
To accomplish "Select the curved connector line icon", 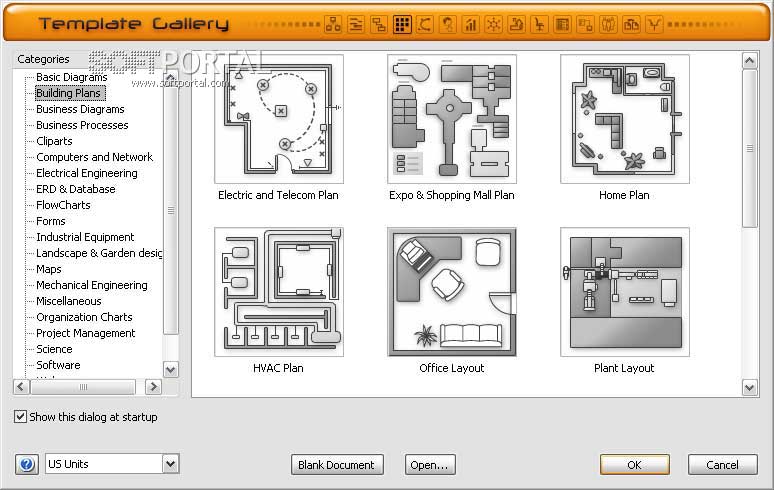I will [425, 24].
